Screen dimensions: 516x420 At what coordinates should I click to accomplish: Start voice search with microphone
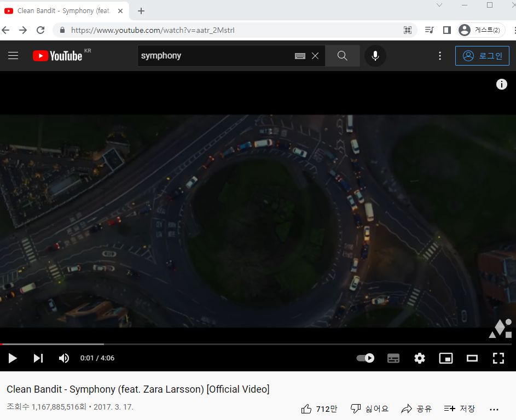click(x=375, y=56)
